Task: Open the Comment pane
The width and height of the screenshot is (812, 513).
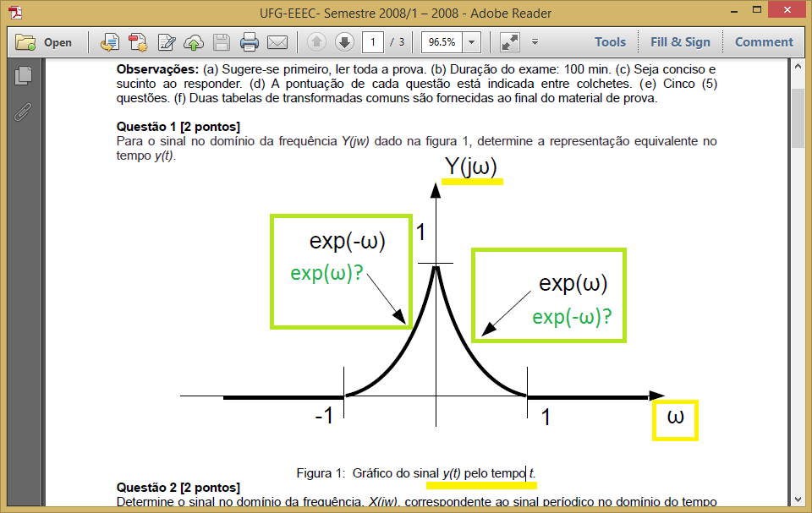Action: pyautogui.click(x=764, y=42)
